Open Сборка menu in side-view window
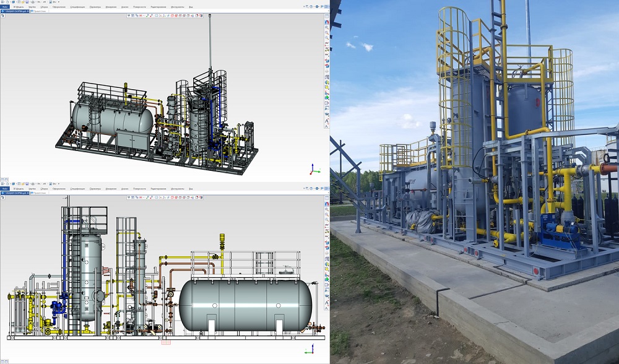Image resolution: width=619 pixels, height=364 pixels. pos(44,188)
